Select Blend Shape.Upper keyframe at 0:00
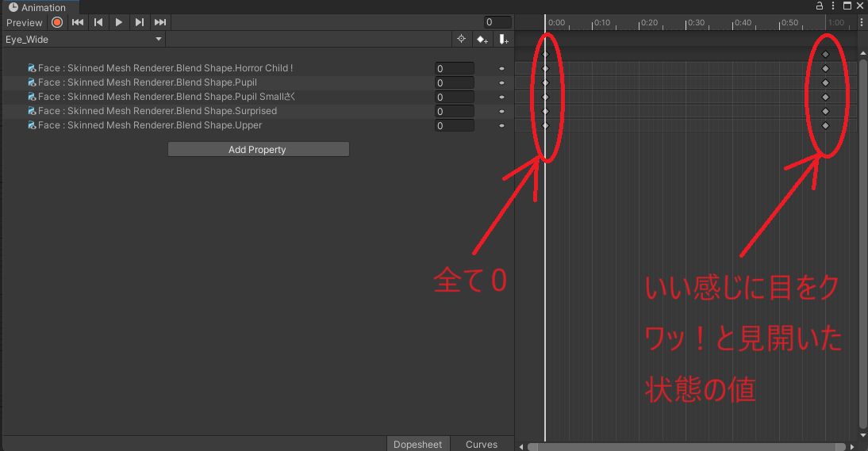Viewport: 868px width, 451px height. coord(545,126)
